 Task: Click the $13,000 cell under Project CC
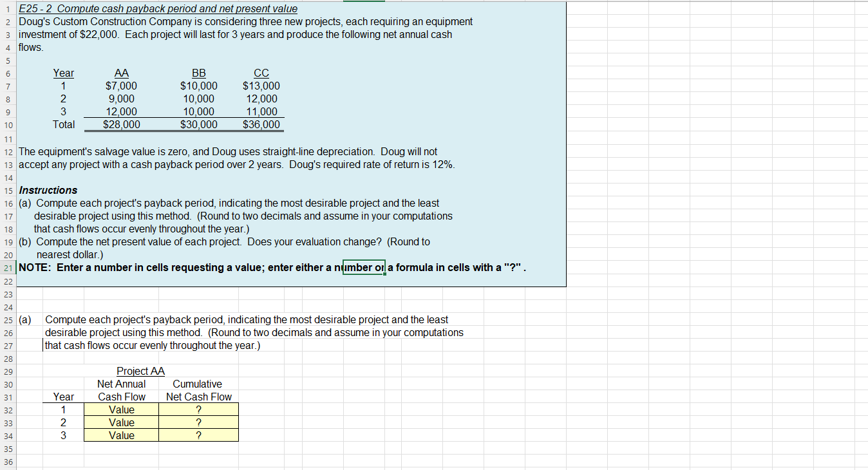point(261,86)
